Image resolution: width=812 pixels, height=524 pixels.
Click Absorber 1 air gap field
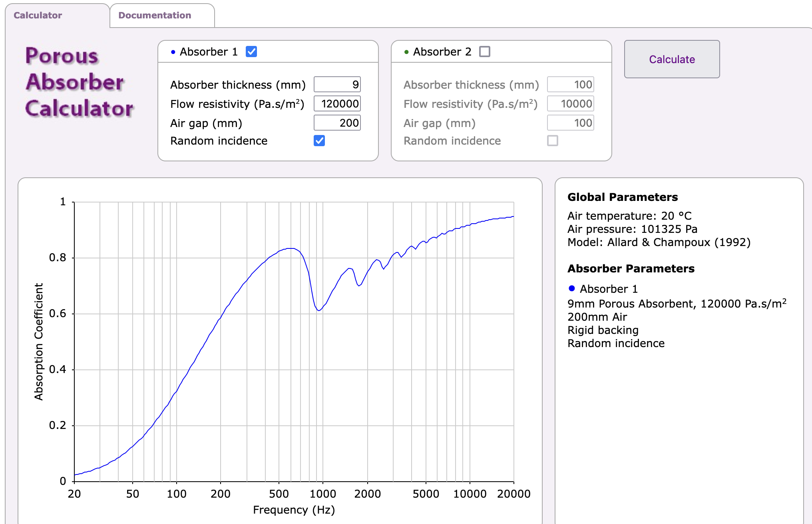[337, 123]
